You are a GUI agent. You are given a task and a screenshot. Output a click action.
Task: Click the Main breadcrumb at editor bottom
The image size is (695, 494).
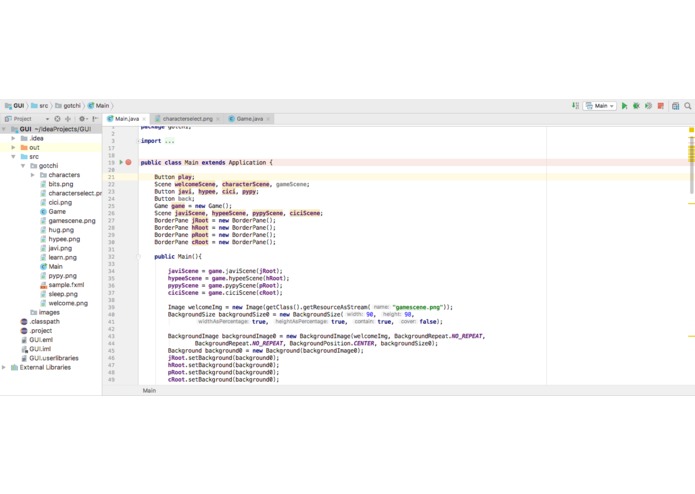[149, 391]
